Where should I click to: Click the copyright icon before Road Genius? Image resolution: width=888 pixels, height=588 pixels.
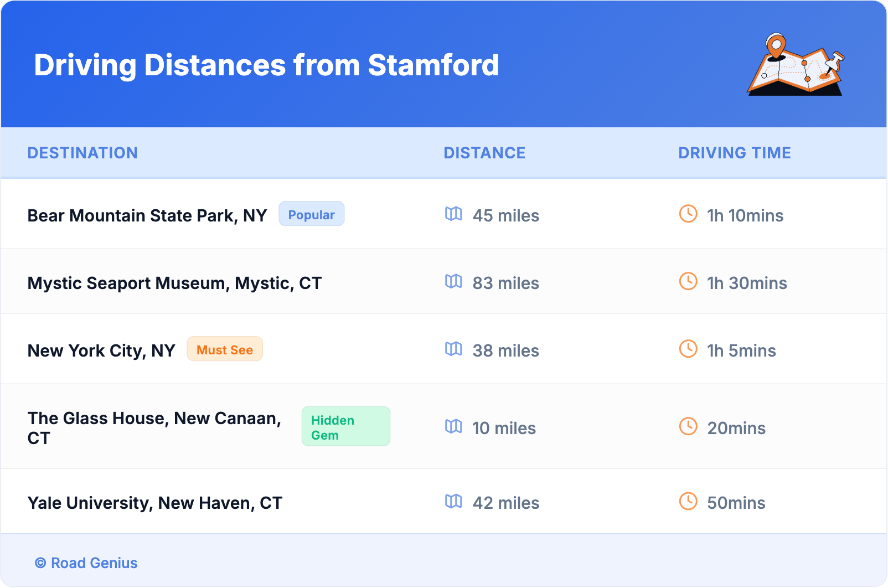[x=39, y=563]
